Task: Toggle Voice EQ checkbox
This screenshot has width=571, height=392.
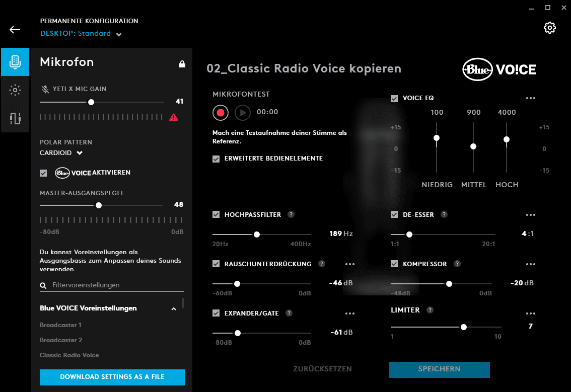Action: [x=394, y=98]
